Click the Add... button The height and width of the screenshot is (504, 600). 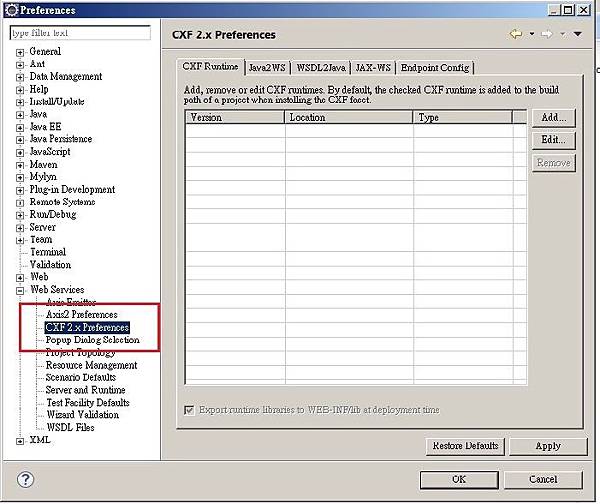click(x=553, y=117)
